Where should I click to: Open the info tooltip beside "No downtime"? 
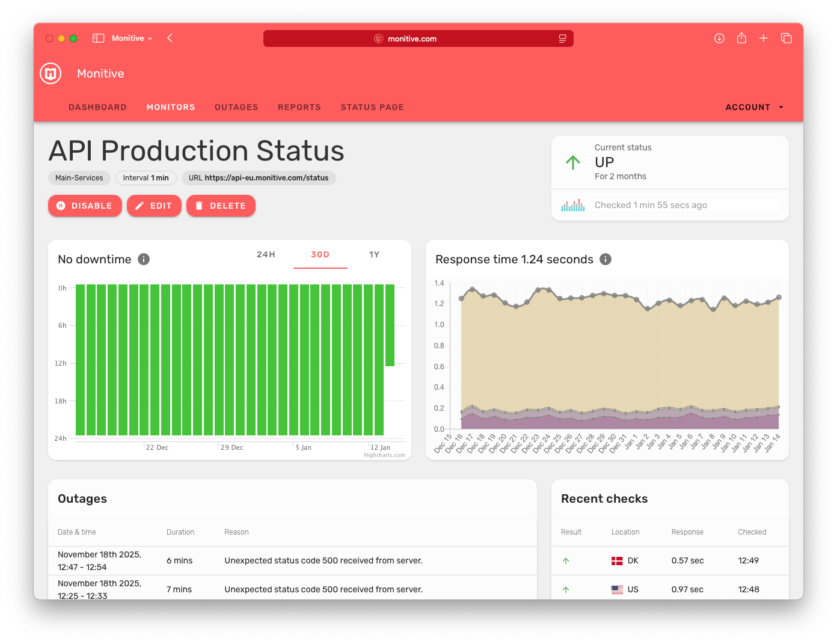click(143, 259)
